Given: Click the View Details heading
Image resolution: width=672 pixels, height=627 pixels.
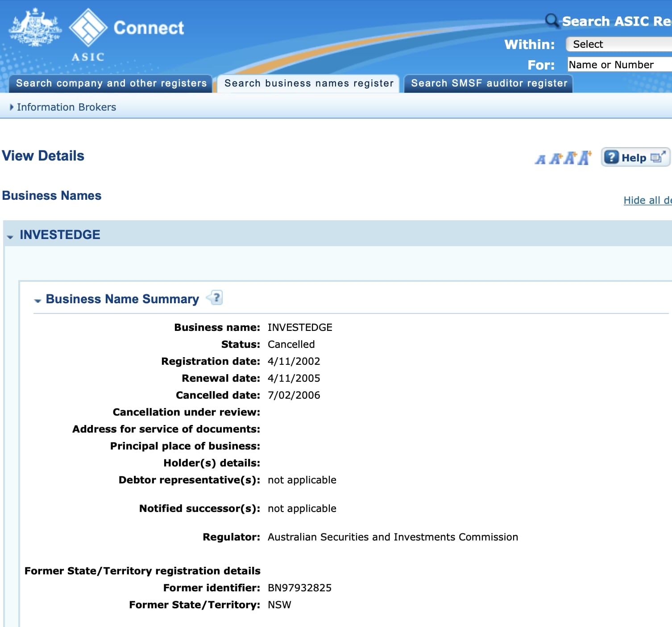Looking at the screenshot, I should point(43,156).
